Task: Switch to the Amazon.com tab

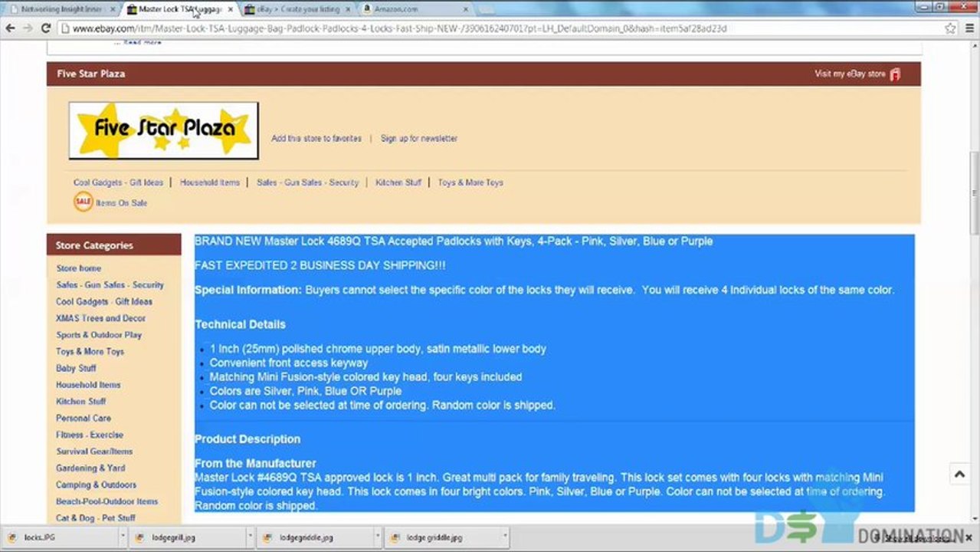Action: 414,9
